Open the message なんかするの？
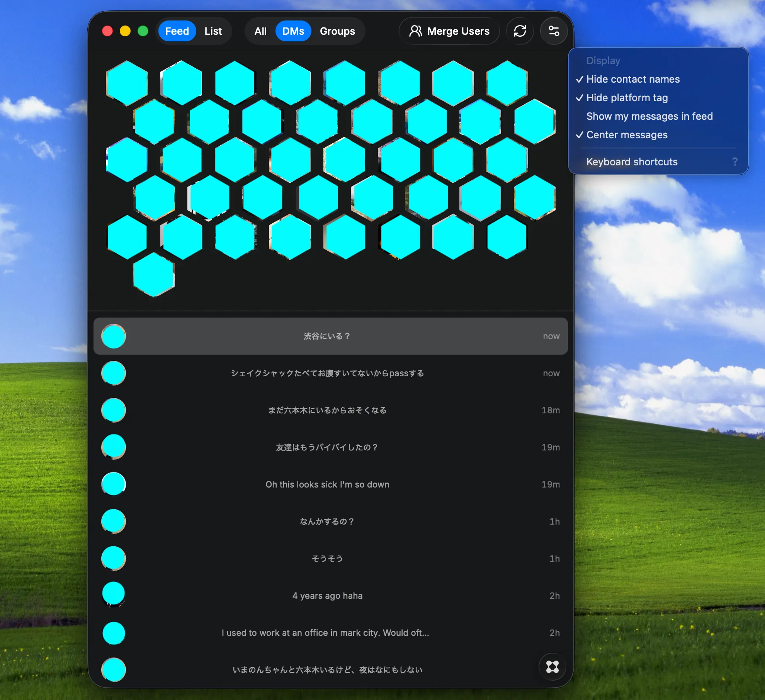Viewport: 765px width, 700px height. pyautogui.click(x=331, y=522)
